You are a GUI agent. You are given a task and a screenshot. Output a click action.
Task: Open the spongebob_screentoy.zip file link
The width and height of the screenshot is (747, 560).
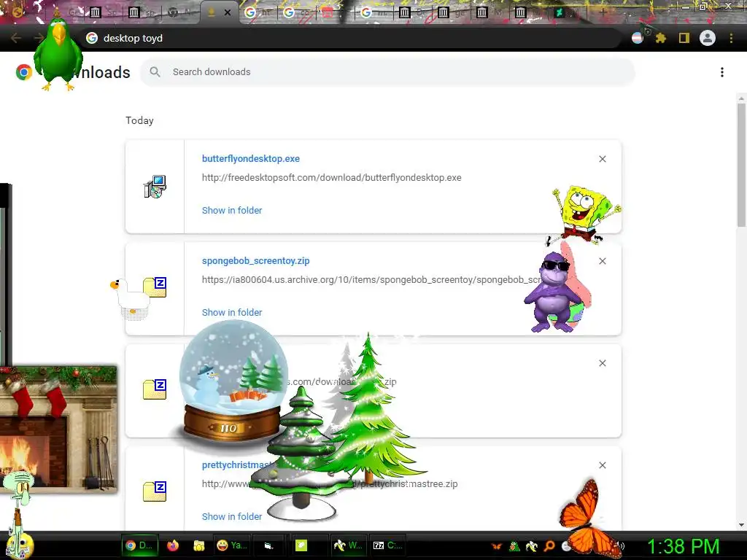256,261
